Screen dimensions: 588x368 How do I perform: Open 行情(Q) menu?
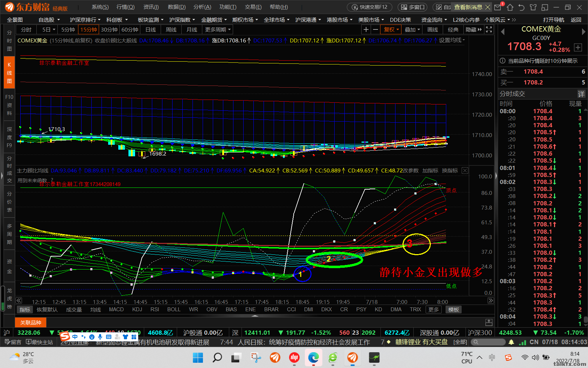(x=125, y=7)
